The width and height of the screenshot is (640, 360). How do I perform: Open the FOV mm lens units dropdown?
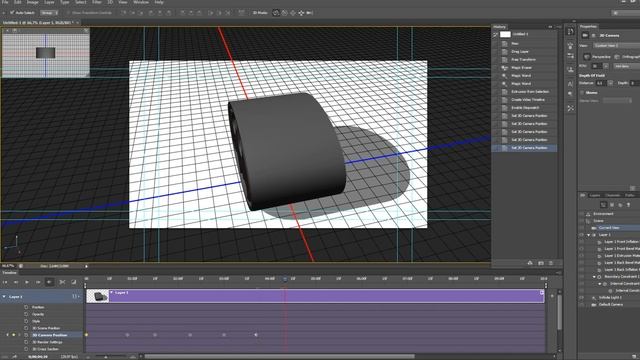(627, 66)
